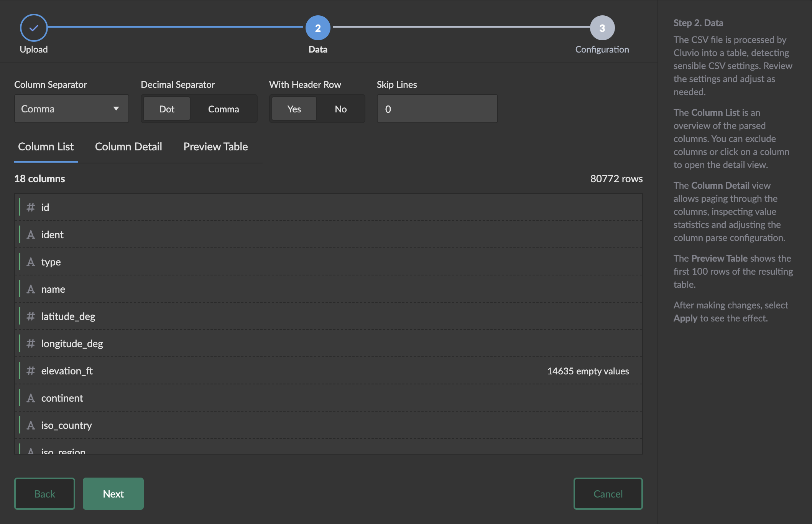Click the number type icon beside id
Image resolution: width=812 pixels, height=524 pixels.
(x=31, y=208)
